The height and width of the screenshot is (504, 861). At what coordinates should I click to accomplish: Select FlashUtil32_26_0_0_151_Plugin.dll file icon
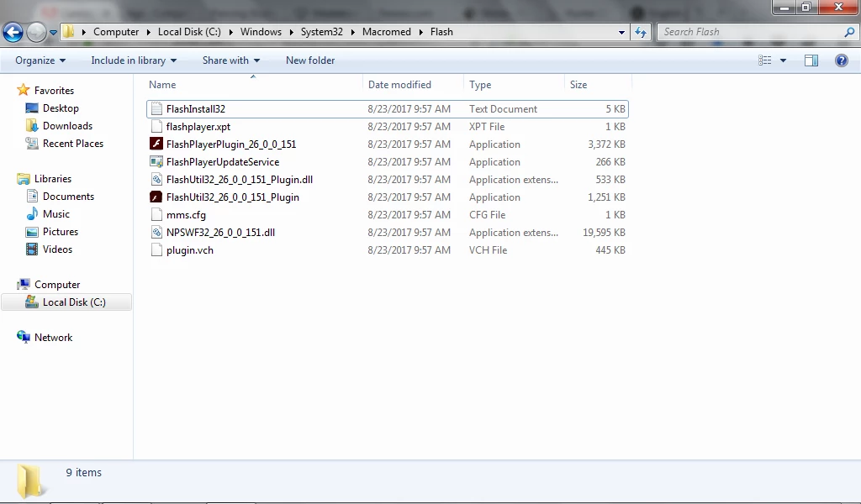point(156,179)
